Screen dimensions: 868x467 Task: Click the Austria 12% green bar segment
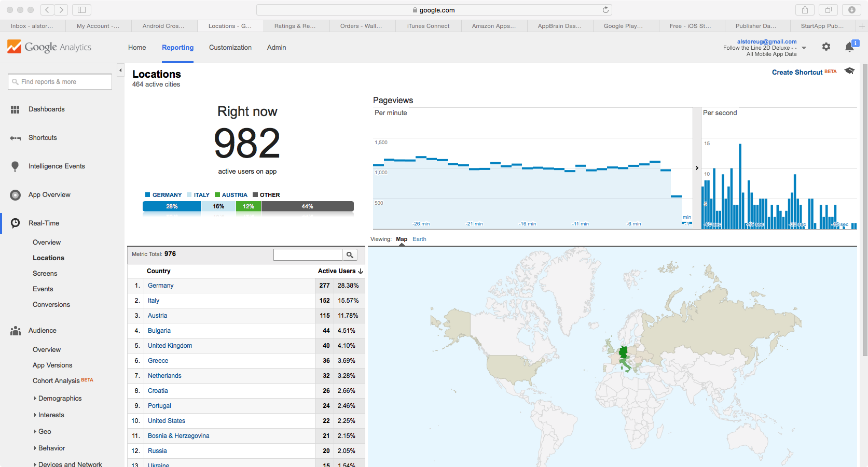pos(249,206)
